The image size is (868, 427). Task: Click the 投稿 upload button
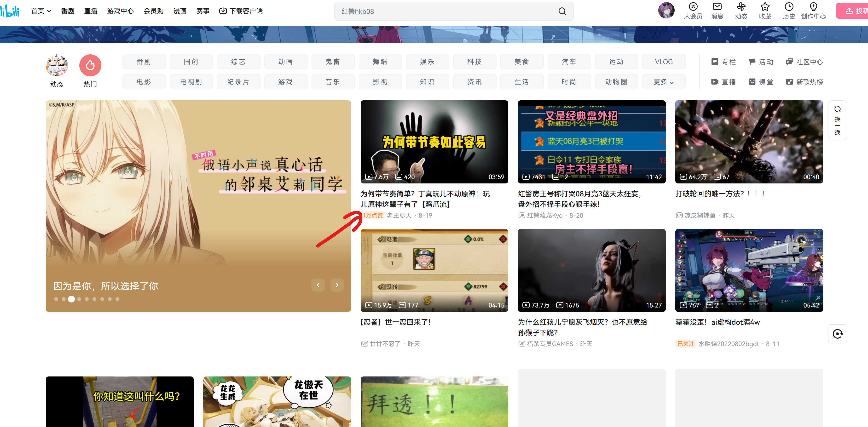852,11
